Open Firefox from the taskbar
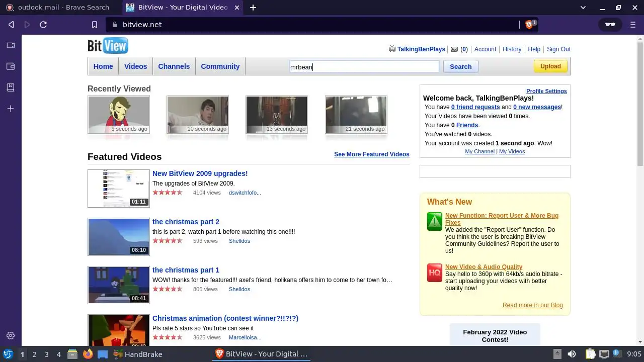Viewport: 644px width, 362px height. (88, 354)
